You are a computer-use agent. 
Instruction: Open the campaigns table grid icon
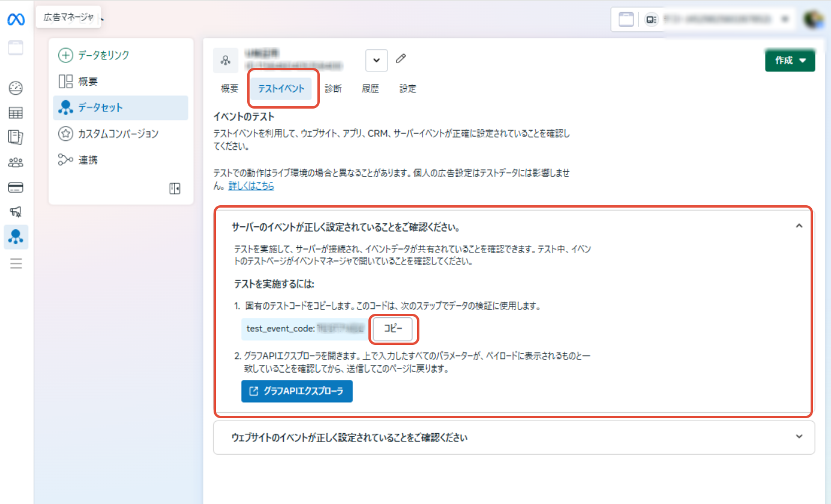coord(16,113)
